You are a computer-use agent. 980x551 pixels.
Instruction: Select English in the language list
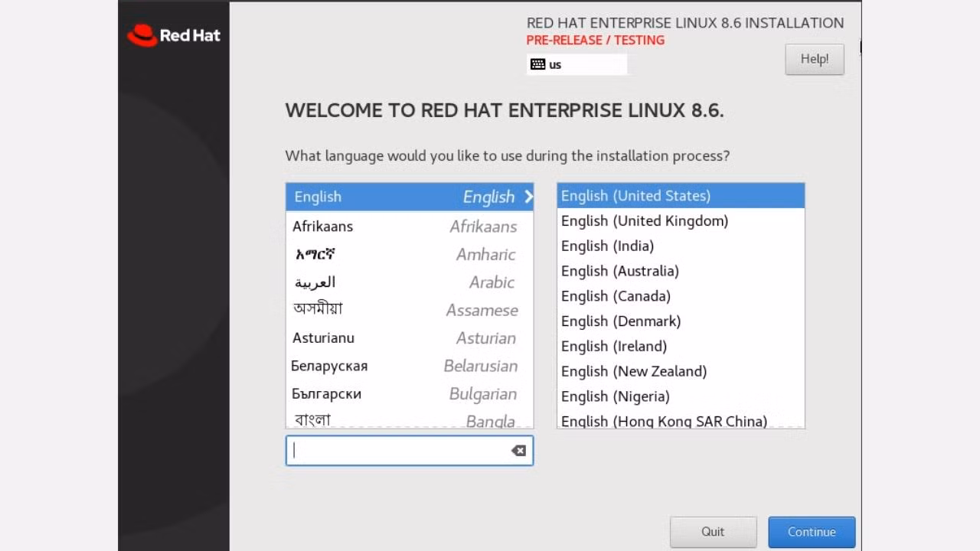[x=410, y=197]
